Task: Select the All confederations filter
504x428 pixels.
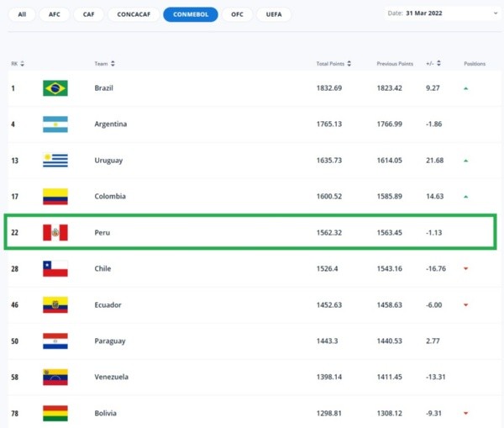Action: [22, 14]
